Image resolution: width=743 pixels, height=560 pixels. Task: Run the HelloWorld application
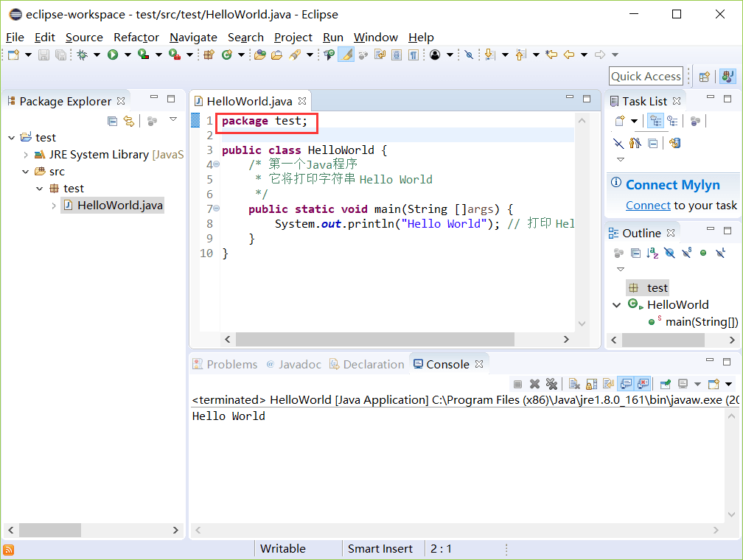pyautogui.click(x=112, y=54)
